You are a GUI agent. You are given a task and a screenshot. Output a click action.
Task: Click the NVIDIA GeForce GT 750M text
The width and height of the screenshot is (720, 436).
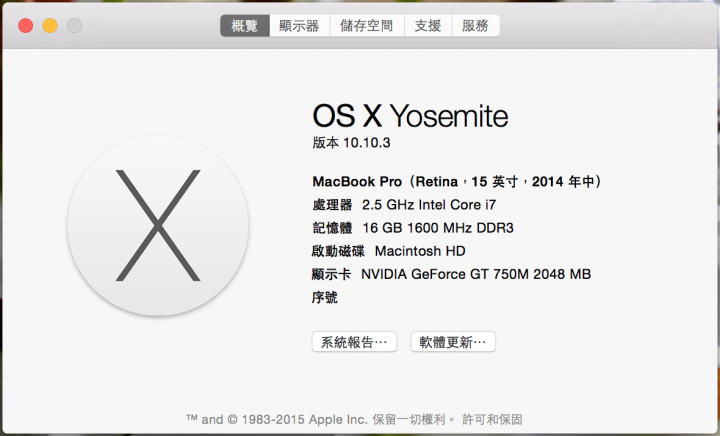pyautogui.click(x=476, y=274)
